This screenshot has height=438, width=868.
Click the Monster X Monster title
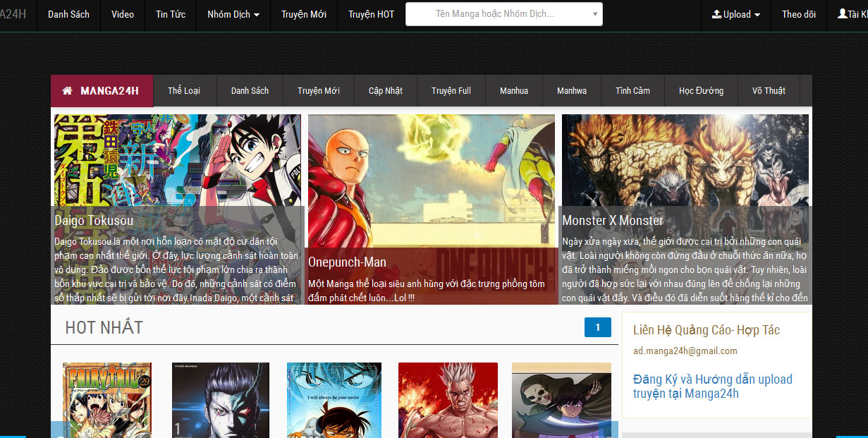612,221
